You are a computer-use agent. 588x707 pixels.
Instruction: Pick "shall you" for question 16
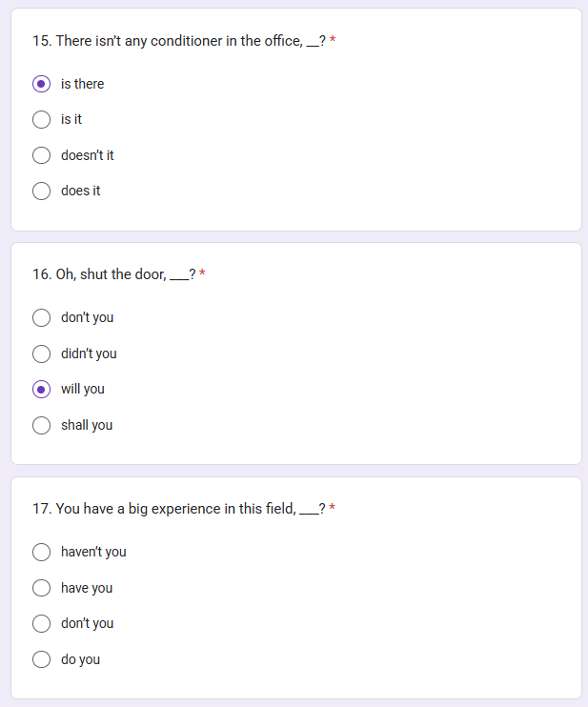(x=42, y=425)
